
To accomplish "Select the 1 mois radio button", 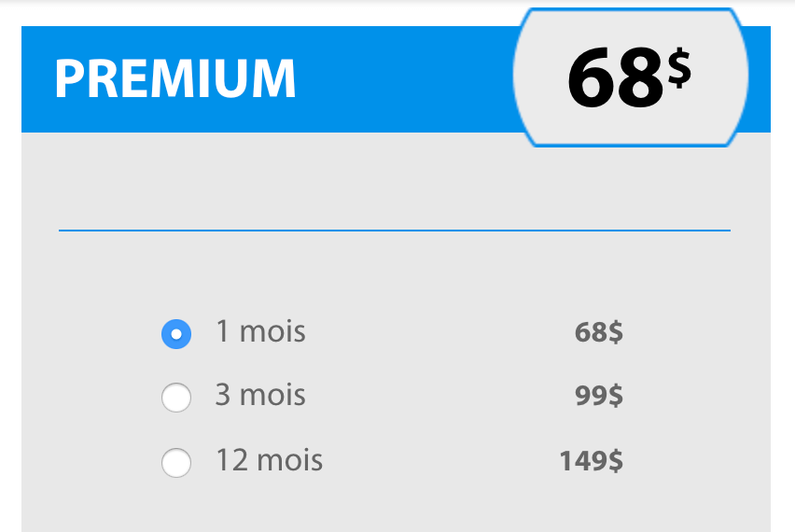I will tap(176, 333).
